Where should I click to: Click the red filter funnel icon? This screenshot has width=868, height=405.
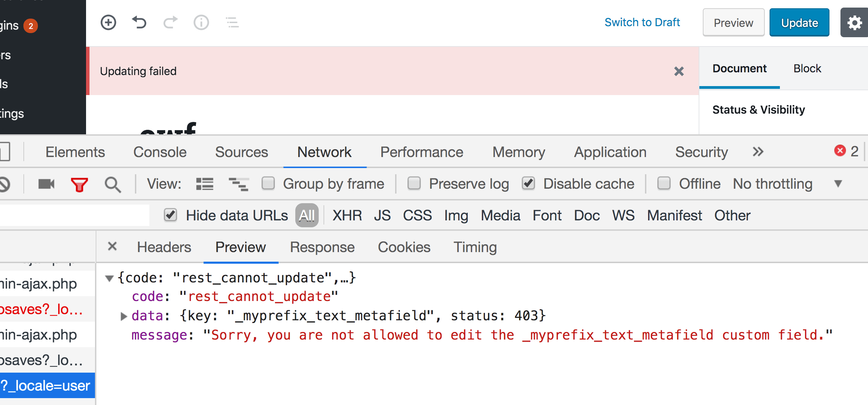pyautogui.click(x=79, y=184)
